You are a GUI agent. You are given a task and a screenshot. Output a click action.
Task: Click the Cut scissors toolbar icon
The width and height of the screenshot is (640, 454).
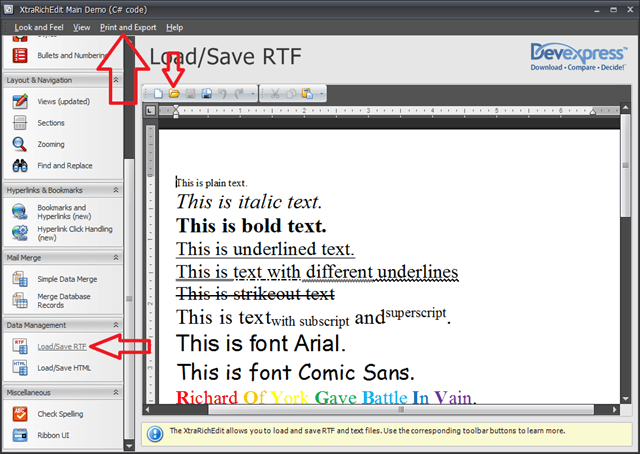(275, 94)
